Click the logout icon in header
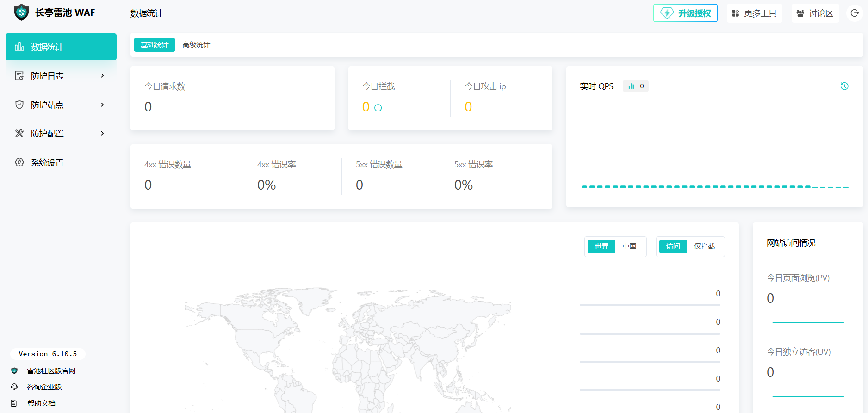 (x=855, y=13)
